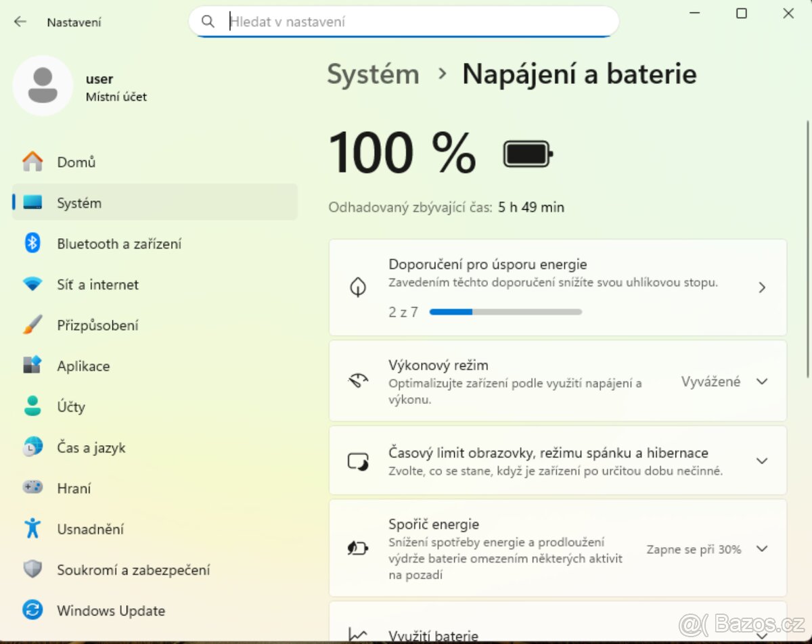
Task: Click the 2 z 7 recommendations progress bar
Action: click(504, 311)
